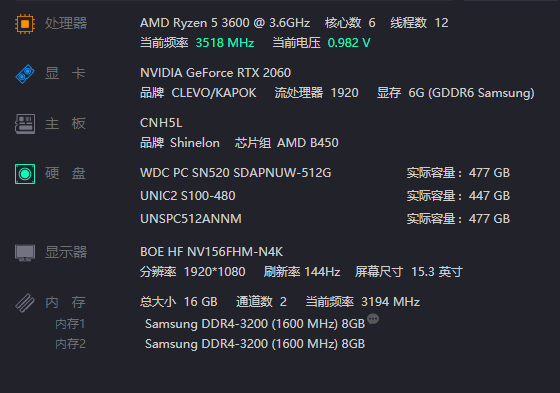Click the motherboard icon
560x393 pixels.
[25, 124]
